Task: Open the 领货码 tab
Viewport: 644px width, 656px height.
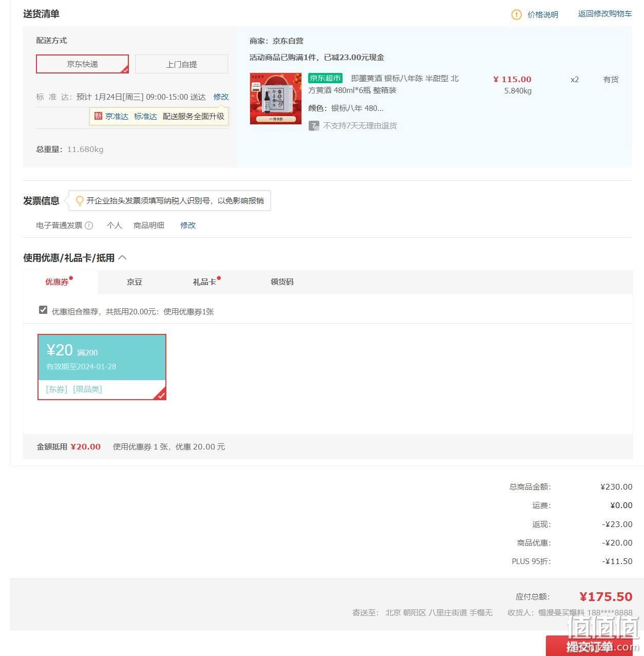Action: pos(282,282)
